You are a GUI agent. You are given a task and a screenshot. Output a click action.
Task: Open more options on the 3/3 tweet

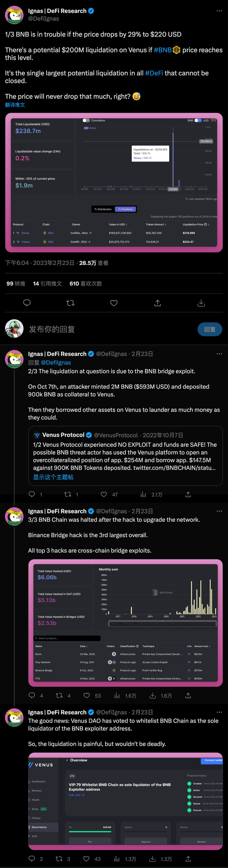point(219,511)
